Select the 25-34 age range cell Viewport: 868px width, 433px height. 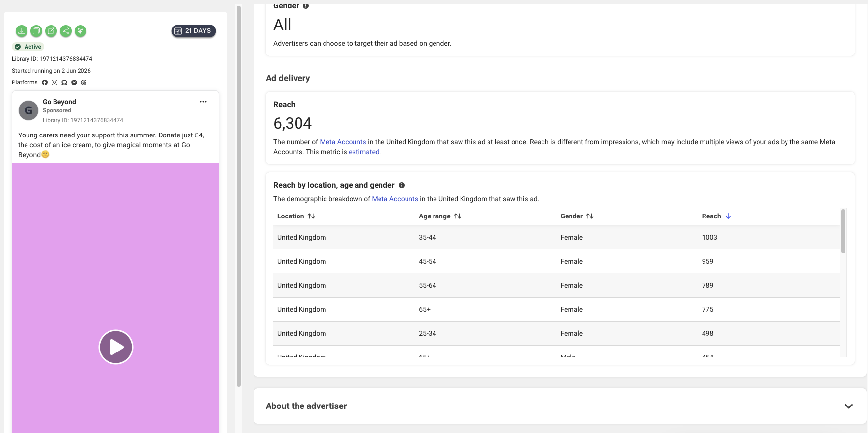coord(428,333)
